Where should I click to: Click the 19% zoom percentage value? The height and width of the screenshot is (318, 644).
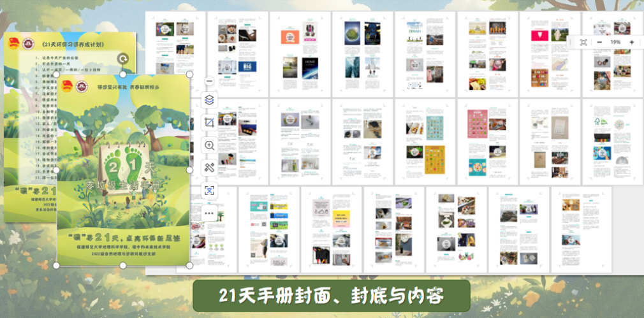pyautogui.click(x=615, y=42)
